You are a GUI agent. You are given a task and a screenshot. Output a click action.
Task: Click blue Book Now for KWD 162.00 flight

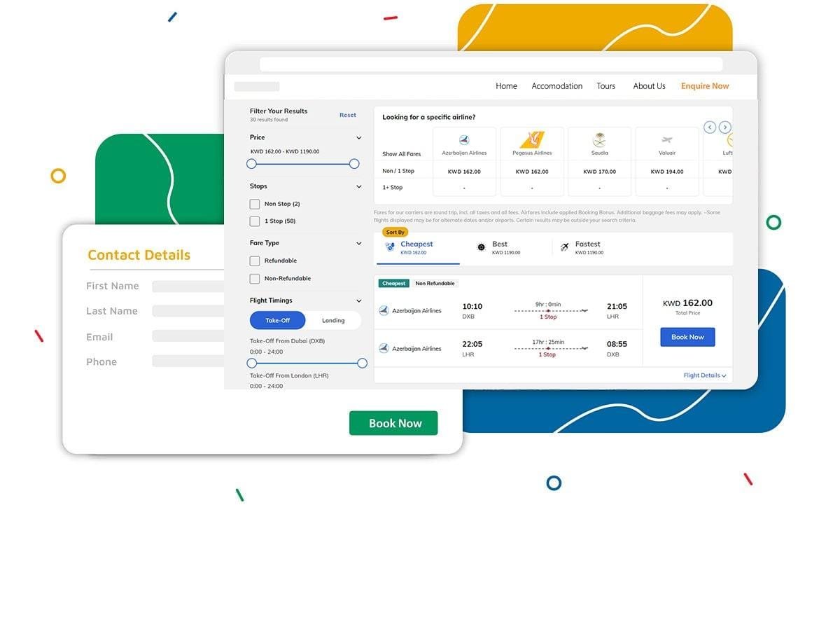coord(687,337)
